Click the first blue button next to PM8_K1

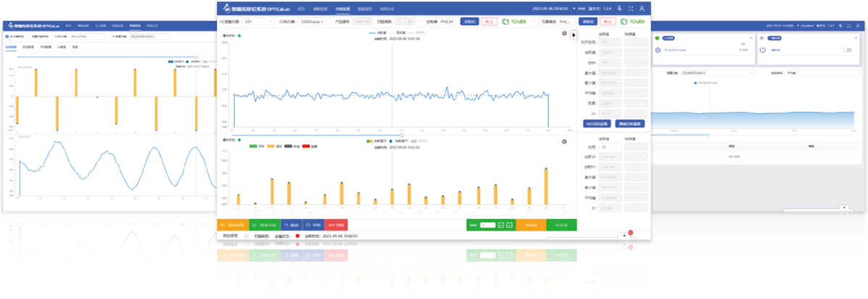coord(468,22)
